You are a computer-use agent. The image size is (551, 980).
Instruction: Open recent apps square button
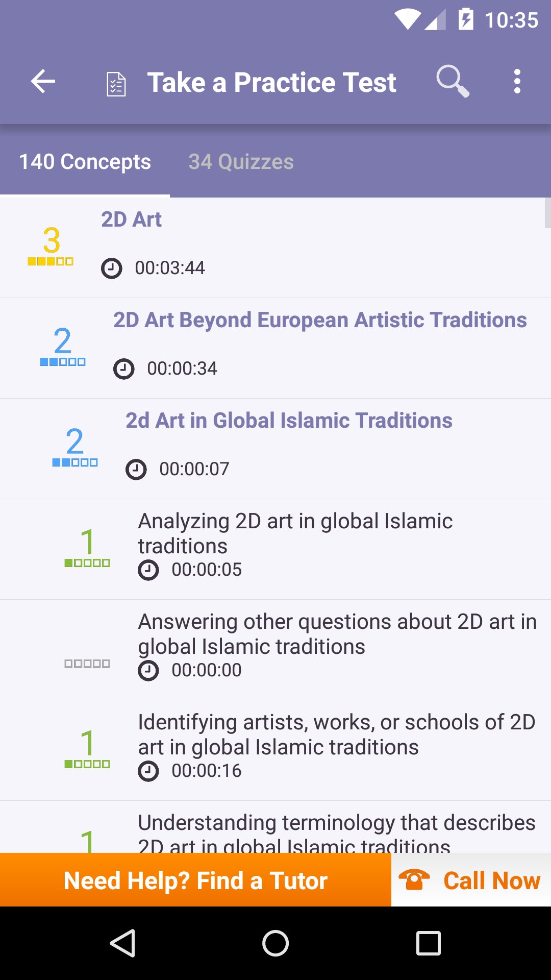click(x=428, y=943)
